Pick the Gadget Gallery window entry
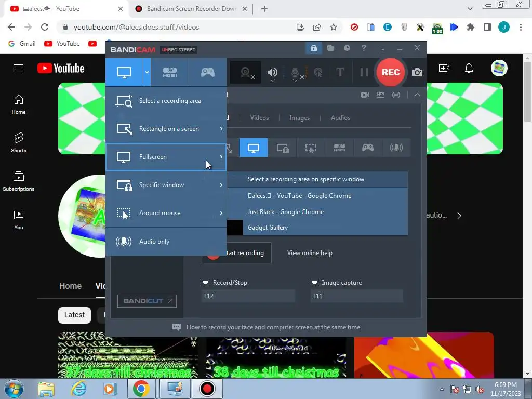Image resolution: width=532 pixels, height=399 pixels. tap(317, 228)
